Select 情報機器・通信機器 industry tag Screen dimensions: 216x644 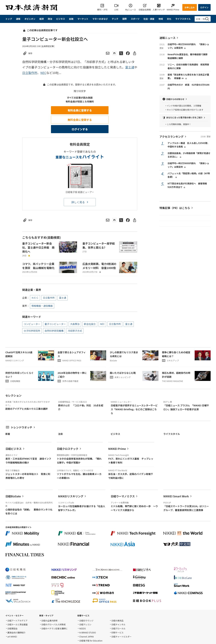(42, 306)
